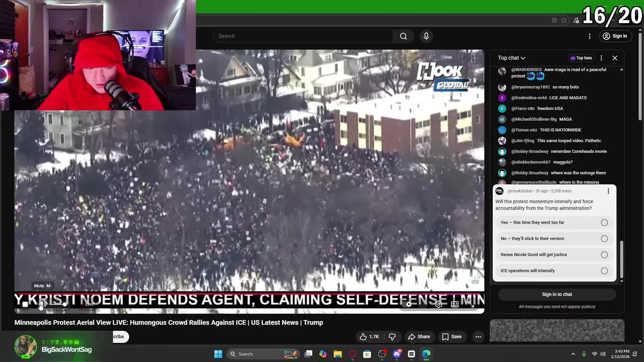Click the page vertical scrollbar

[x=640, y=75]
